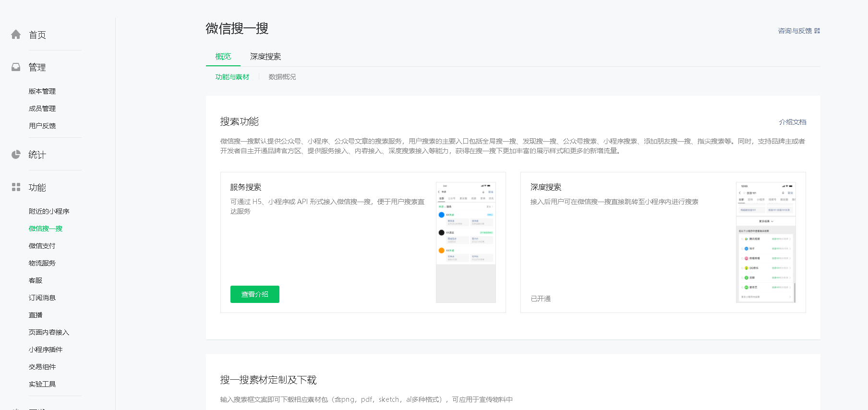Viewport: 868px width, 410px height.
Task: Click the home icon in sidebar
Action: coord(16,35)
